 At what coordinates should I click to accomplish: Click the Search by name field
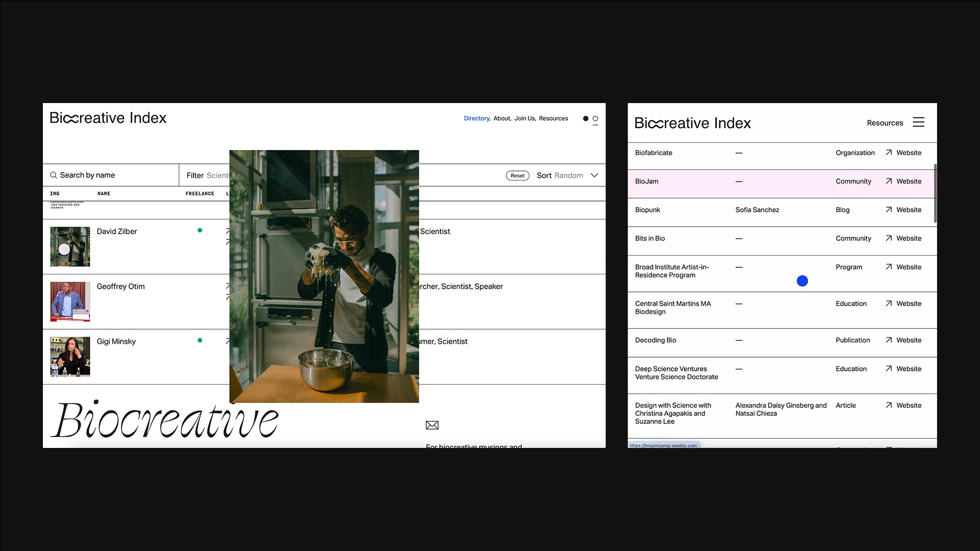111,175
